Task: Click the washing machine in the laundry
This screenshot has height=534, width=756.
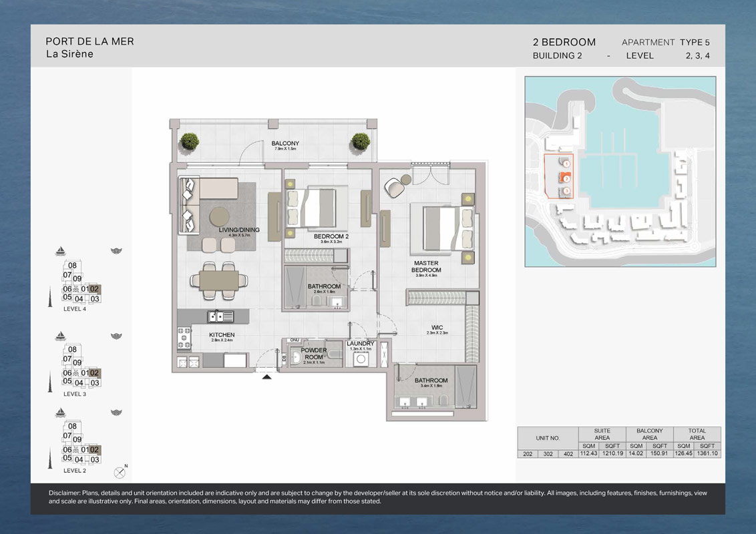Action: tap(361, 359)
